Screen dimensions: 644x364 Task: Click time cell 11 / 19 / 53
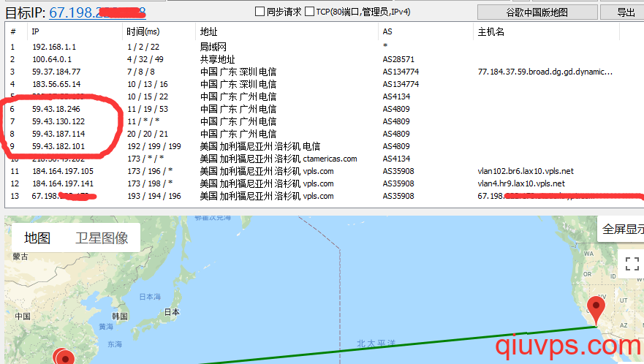pos(148,109)
